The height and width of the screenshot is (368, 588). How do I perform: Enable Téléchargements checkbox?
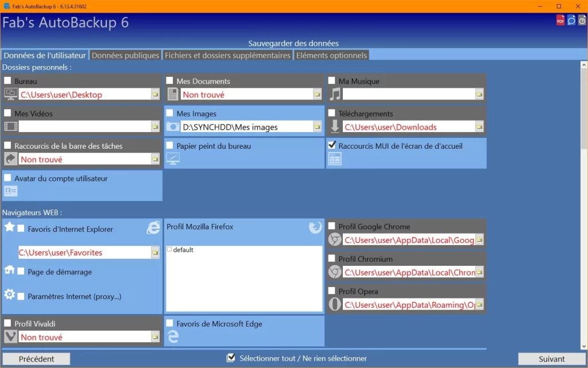pos(331,113)
